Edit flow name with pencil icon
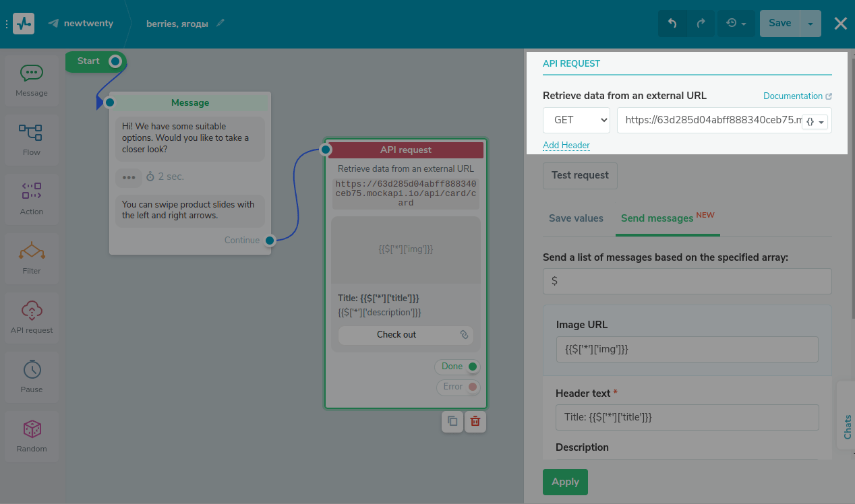855x504 pixels. coord(220,23)
